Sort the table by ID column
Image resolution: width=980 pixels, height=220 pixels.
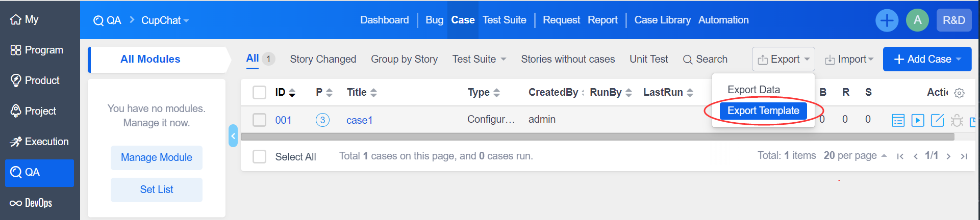tap(285, 92)
